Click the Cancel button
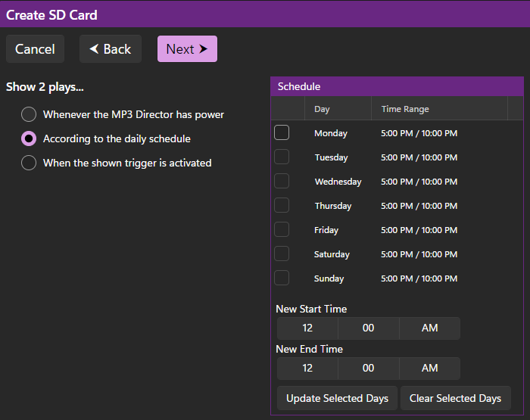 tap(35, 49)
